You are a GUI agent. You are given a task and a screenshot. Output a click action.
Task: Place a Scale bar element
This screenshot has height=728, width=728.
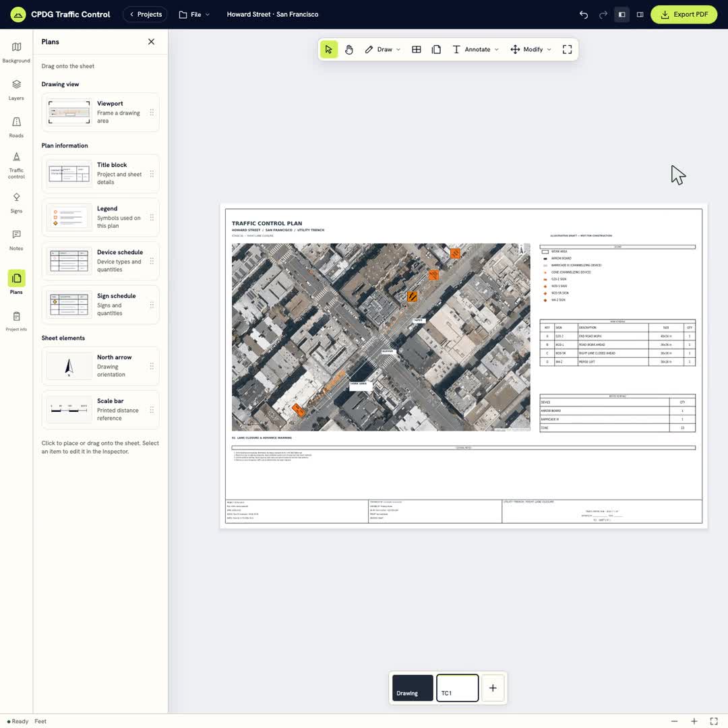point(100,410)
